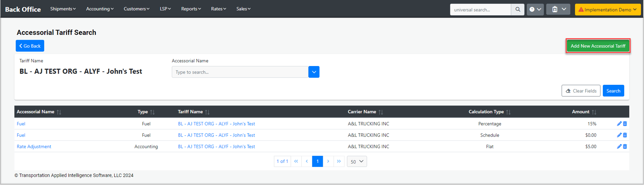Screen dimensions: 644x185
Task: Edit the Schedule Fuel row with pencil icon
Action: coord(619,135)
